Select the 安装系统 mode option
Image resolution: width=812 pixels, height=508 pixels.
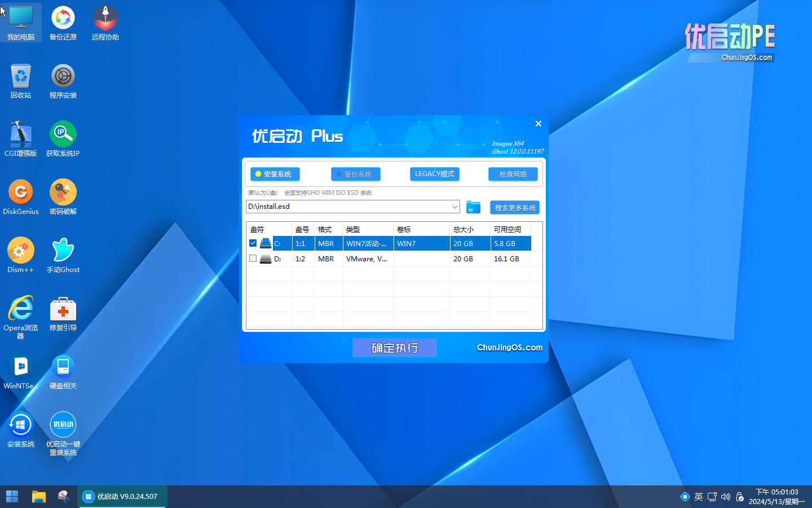click(275, 174)
